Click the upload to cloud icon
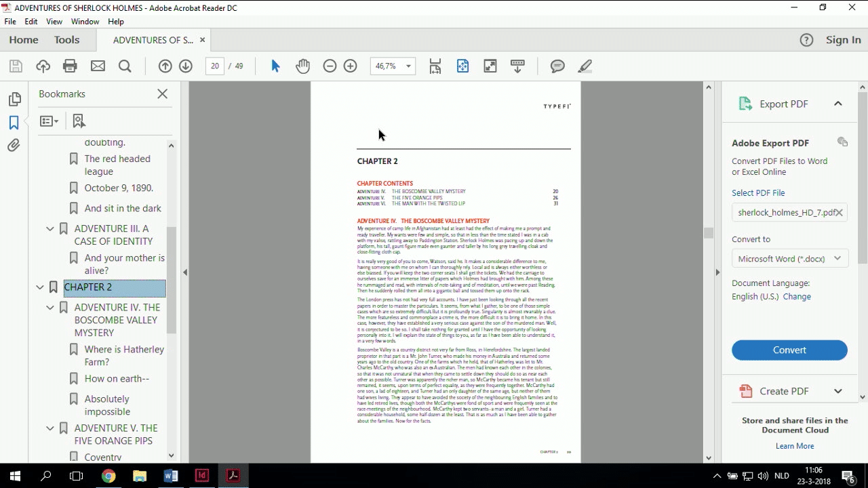Screen dimensions: 868x488 [x=43, y=66]
